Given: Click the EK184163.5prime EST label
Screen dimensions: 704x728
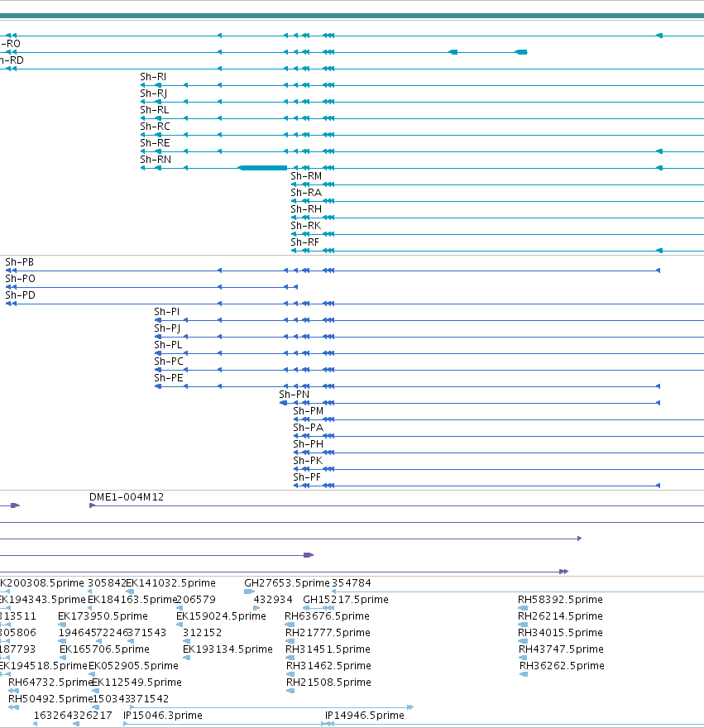Looking at the screenshot, I should [x=132, y=600].
